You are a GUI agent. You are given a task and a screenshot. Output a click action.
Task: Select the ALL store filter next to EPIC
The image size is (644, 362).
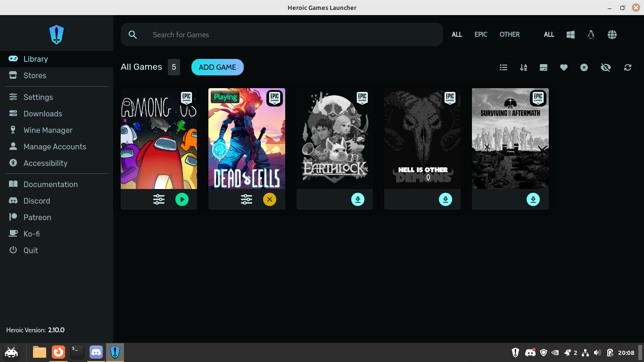click(x=457, y=34)
